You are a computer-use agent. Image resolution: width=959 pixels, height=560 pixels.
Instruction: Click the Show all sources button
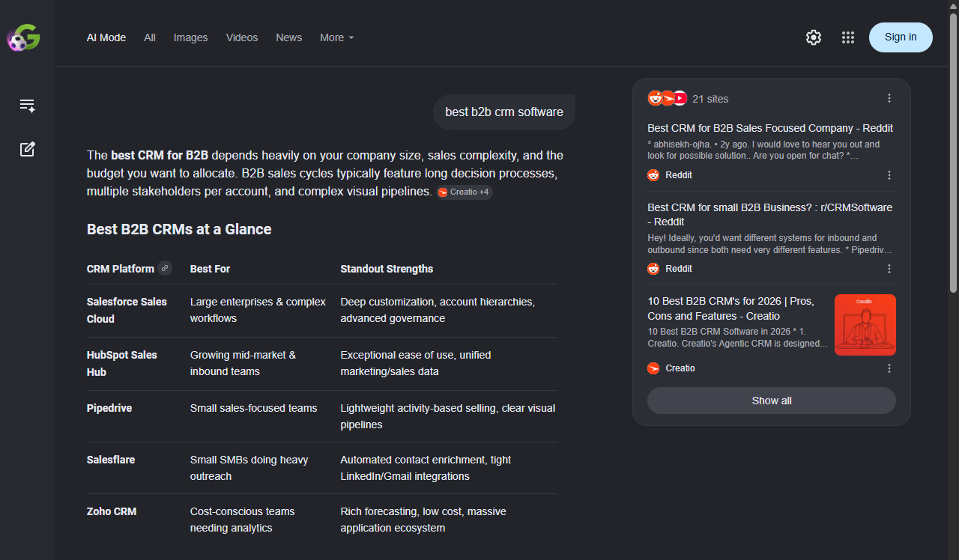click(772, 401)
